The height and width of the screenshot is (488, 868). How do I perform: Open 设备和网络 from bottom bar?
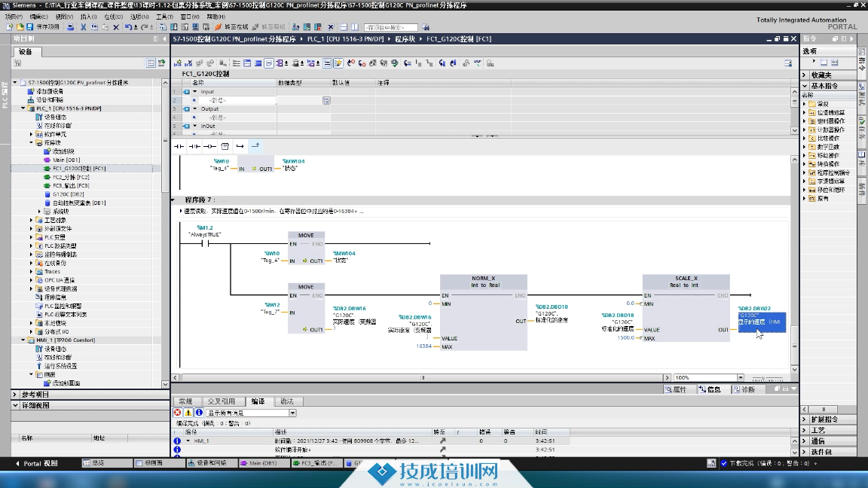click(211, 463)
